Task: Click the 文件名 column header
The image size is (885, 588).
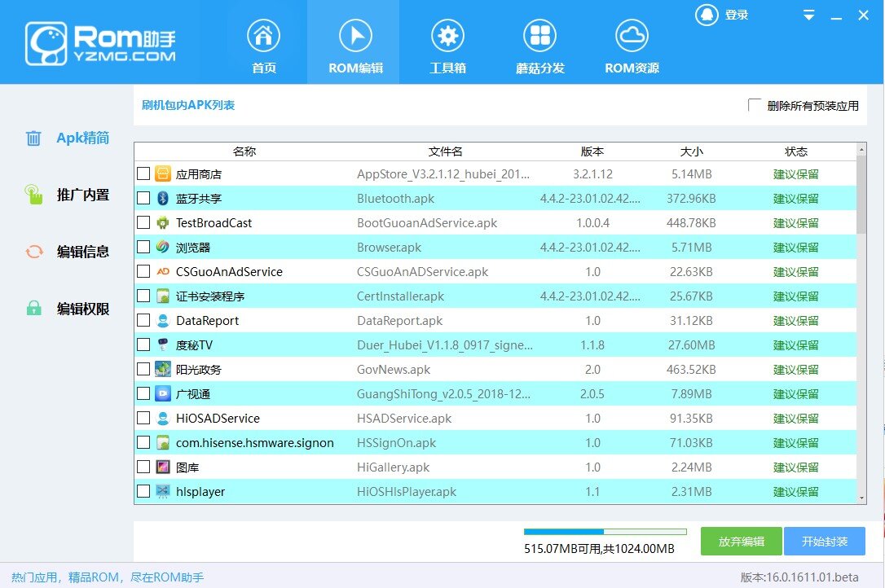Action: (x=445, y=151)
